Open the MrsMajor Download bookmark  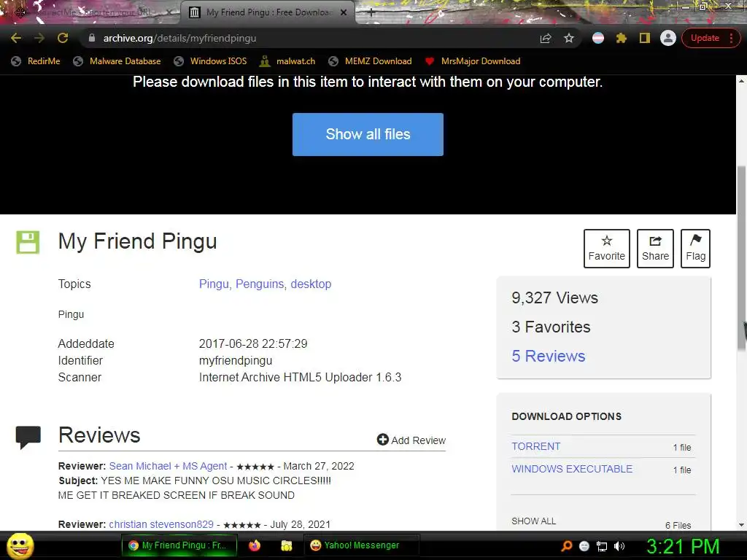click(x=473, y=61)
